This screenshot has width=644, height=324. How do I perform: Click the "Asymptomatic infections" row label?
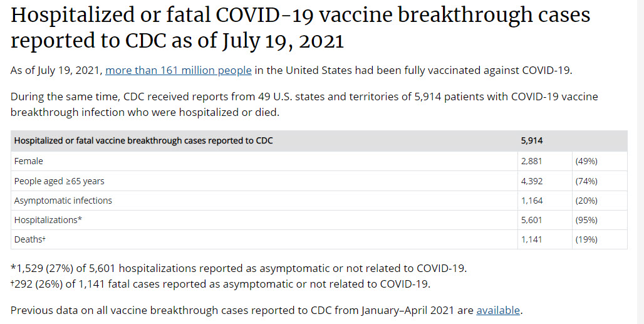click(63, 201)
